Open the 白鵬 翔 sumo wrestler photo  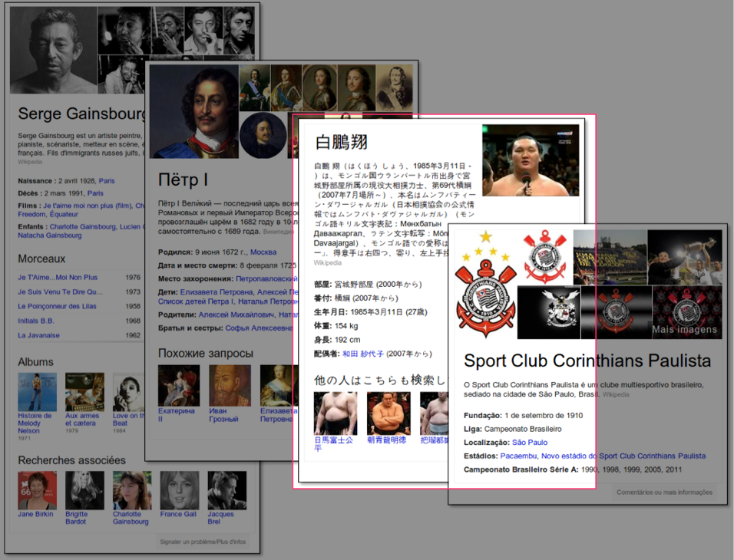[531, 160]
